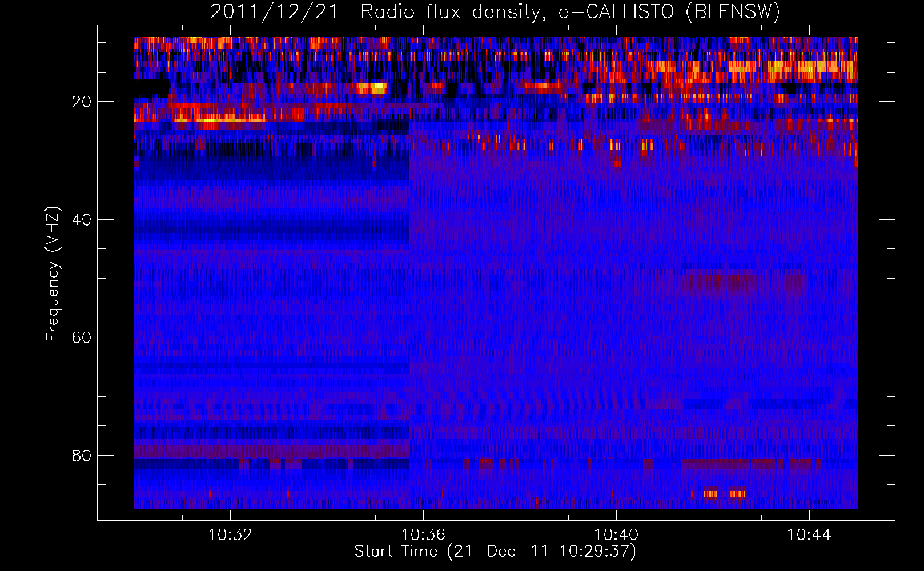Click the bright burst near 18 MHz around 10:35
The image size is (924, 571).
tap(371, 88)
